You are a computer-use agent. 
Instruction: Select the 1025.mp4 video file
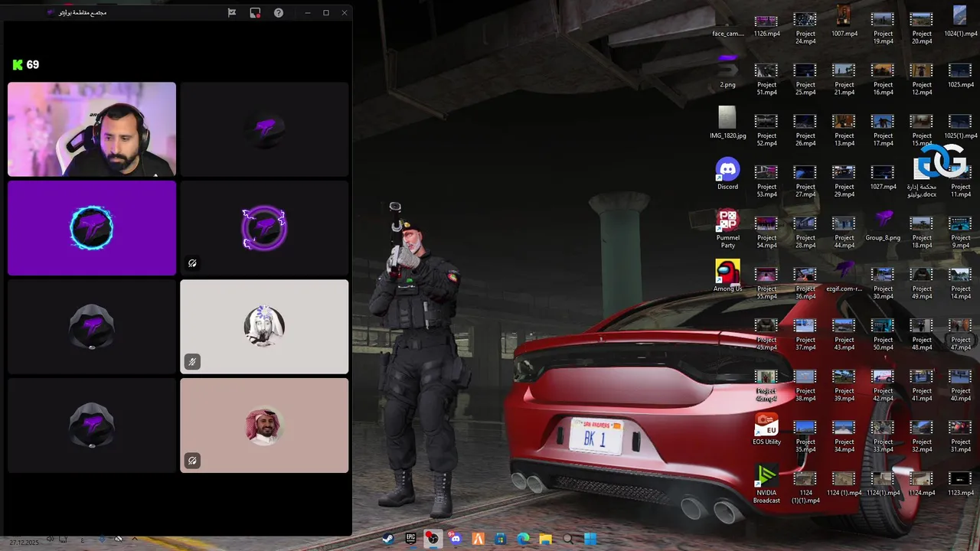point(959,75)
